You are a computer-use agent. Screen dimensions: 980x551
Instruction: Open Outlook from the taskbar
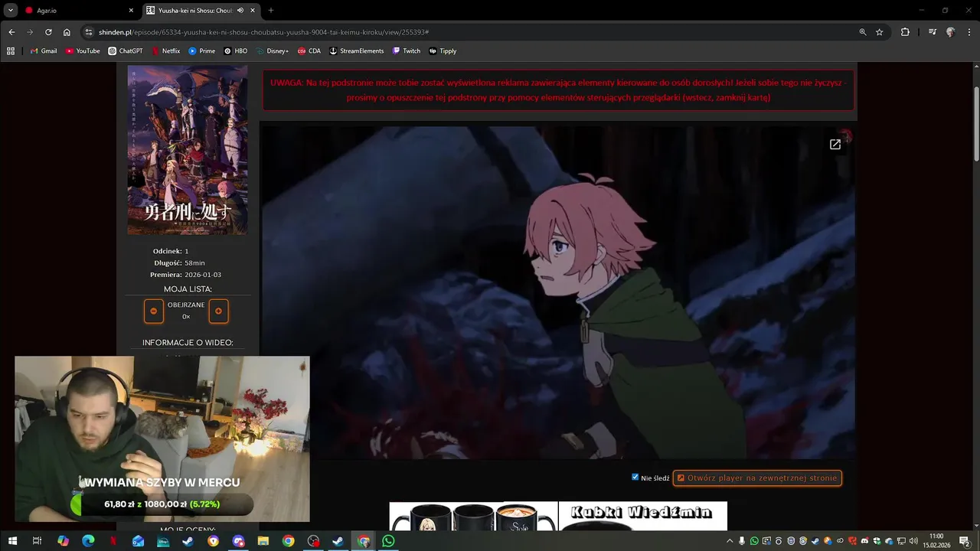point(138,541)
